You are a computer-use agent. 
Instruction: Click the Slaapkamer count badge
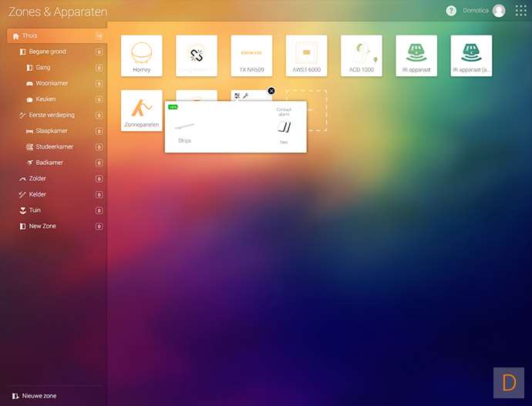pyautogui.click(x=99, y=131)
